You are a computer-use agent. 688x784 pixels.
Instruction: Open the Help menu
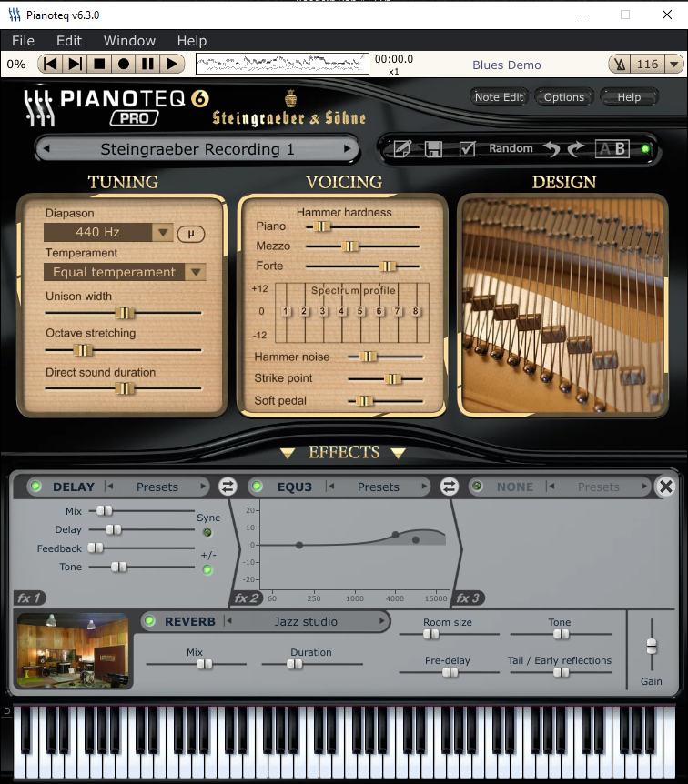click(x=192, y=41)
